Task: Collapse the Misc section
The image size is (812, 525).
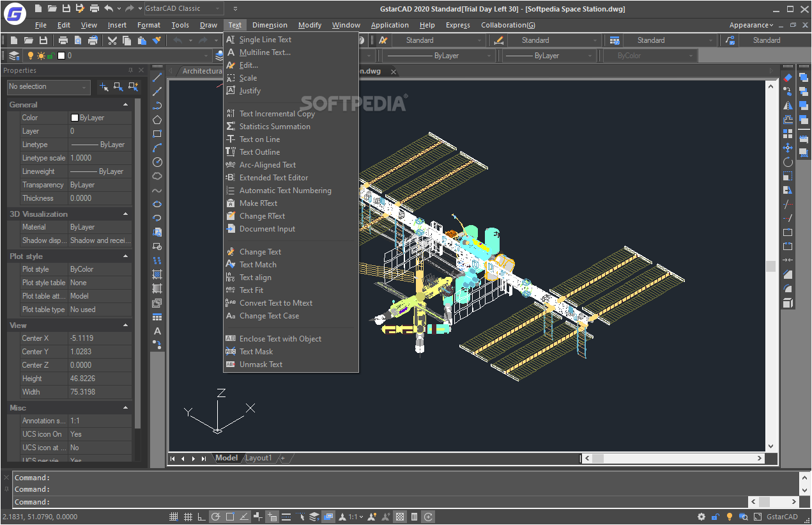Action: [125, 407]
